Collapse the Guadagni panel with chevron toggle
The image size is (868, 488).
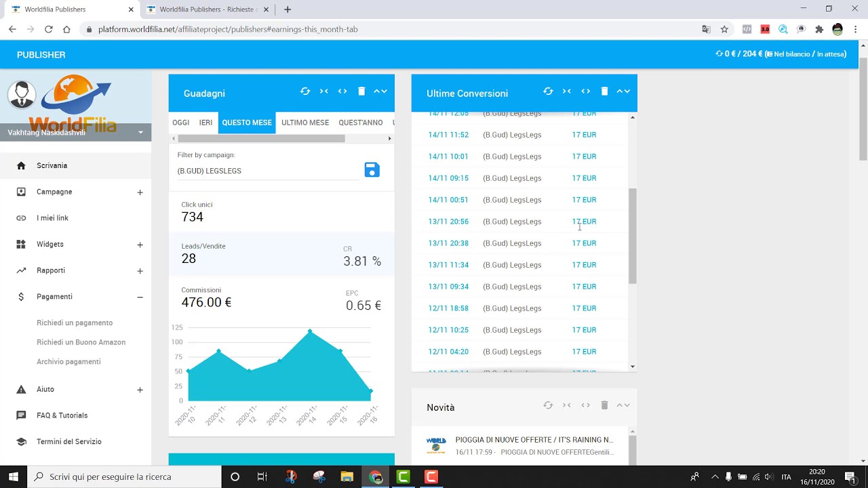coord(380,91)
